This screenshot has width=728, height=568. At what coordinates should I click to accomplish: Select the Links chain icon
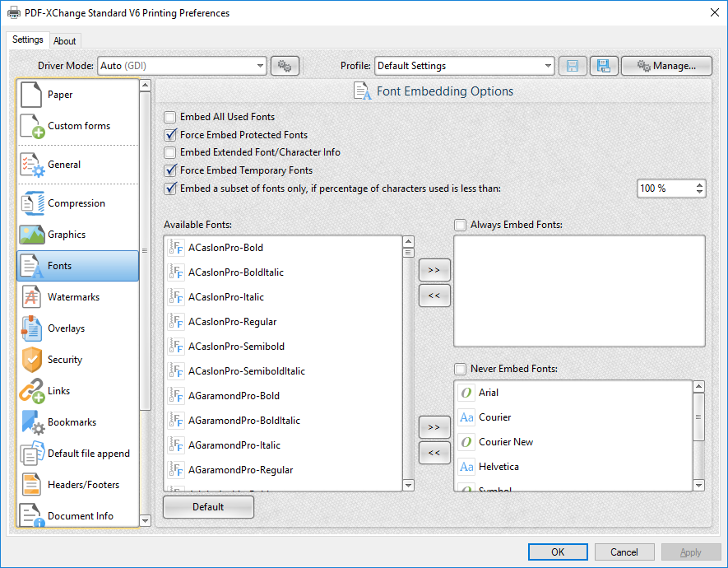point(32,391)
